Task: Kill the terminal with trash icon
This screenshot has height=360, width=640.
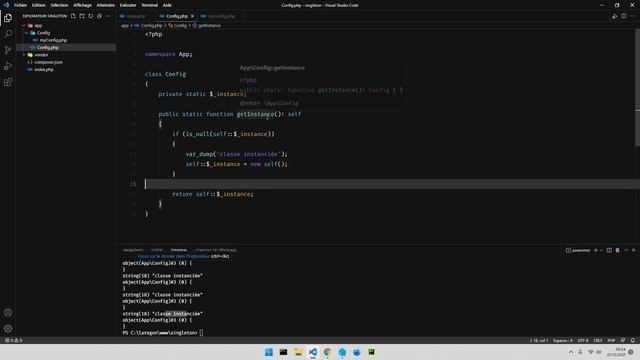Action: click(618, 250)
